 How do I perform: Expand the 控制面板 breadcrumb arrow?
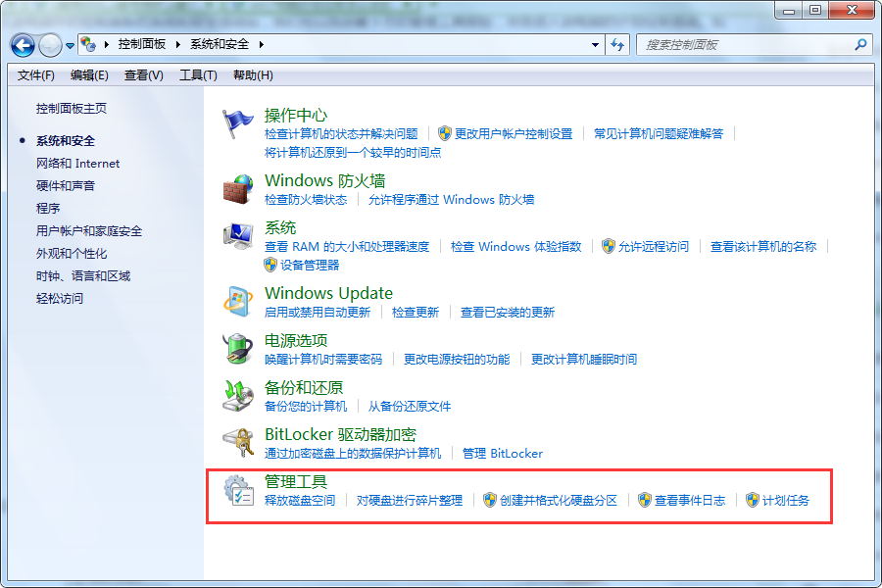(176, 45)
